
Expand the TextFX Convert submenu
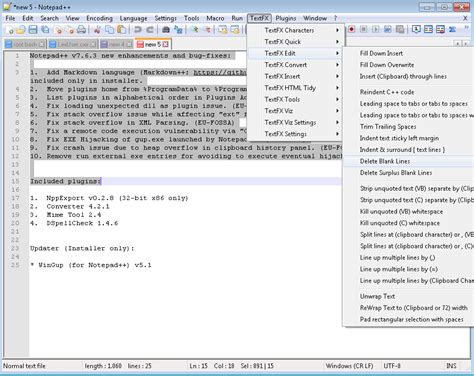pos(296,65)
